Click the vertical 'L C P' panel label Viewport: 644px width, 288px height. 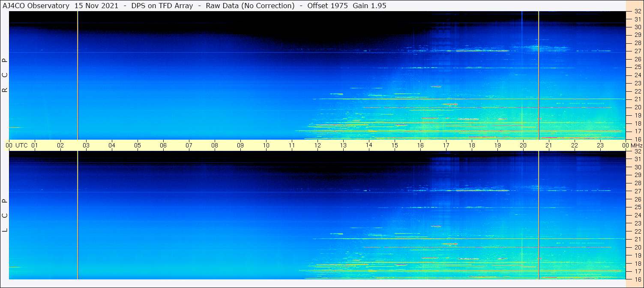point(5,216)
